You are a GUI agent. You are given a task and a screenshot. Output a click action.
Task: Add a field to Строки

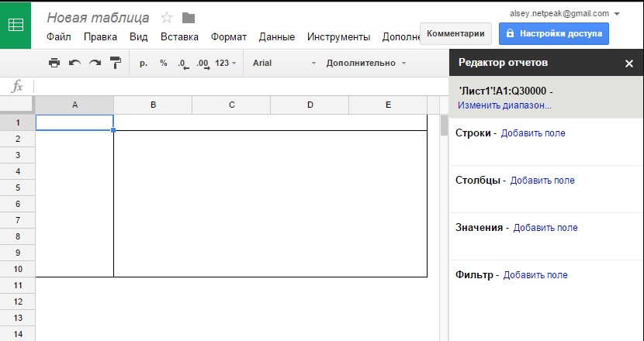[x=533, y=133]
